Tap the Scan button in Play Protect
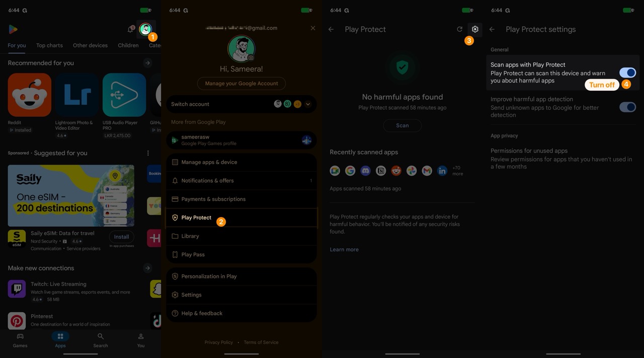 [403, 125]
